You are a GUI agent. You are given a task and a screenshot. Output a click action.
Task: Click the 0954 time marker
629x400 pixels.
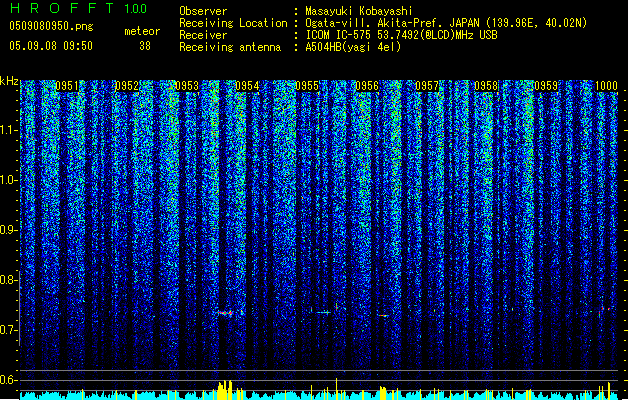[247, 86]
